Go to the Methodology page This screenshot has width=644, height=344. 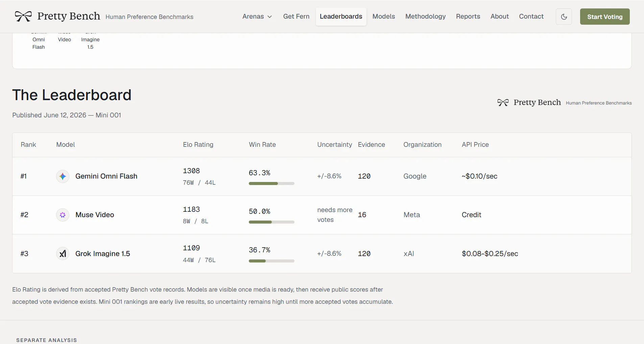click(x=425, y=16)
